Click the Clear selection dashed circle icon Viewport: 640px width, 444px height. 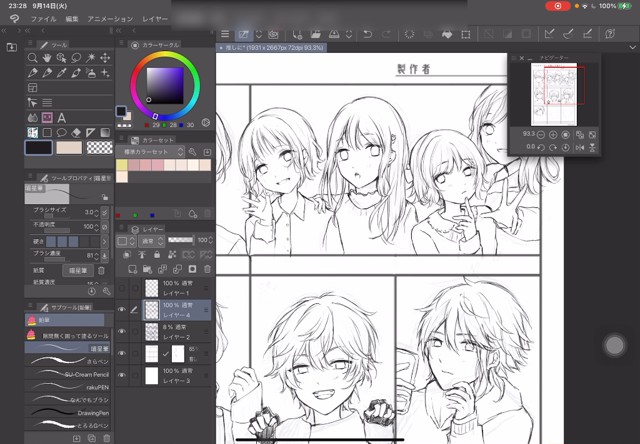409,34
